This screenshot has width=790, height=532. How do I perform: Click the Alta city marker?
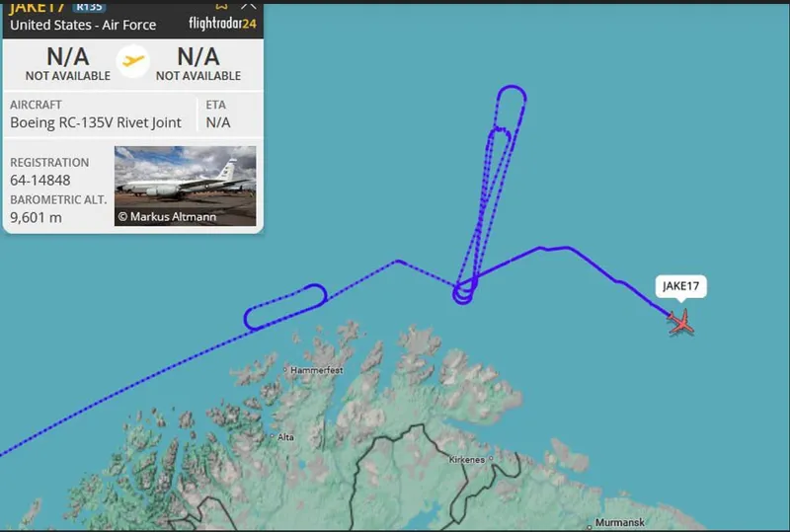click(x=273, y=436)
